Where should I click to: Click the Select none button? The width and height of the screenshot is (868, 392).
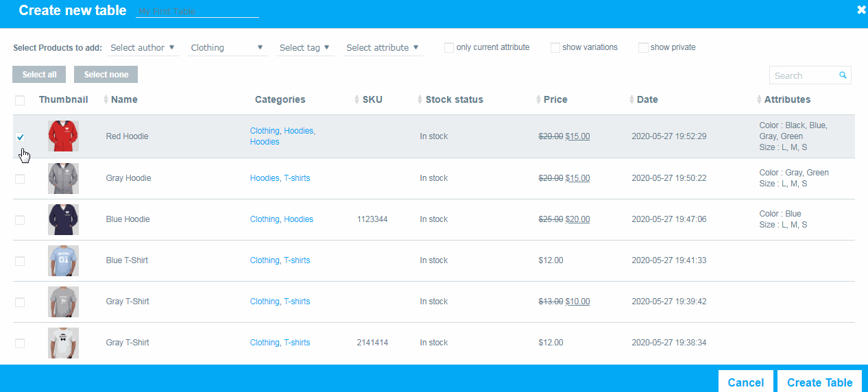click(x=106, y=75)
